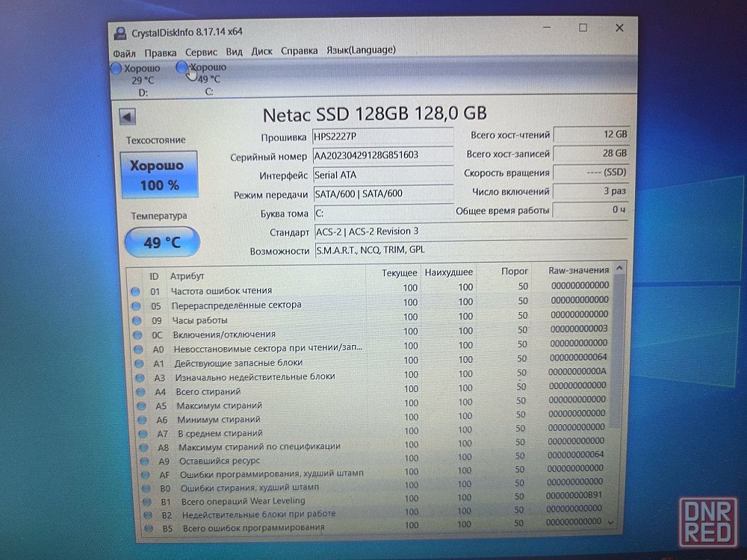This screenshot has height=560, width=747.
Task: Click status circle for 09 Часы работы
Action: pyautogui.click(x=137, y=320)
